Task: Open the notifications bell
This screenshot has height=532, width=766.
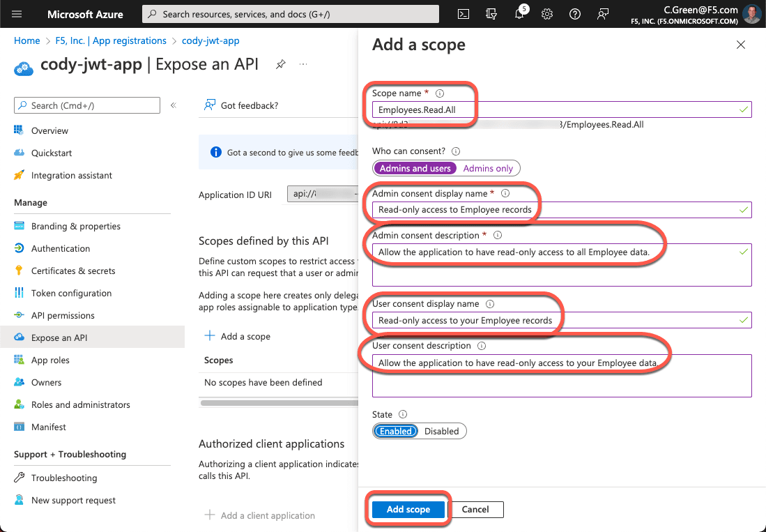Action: coord(519,14)
